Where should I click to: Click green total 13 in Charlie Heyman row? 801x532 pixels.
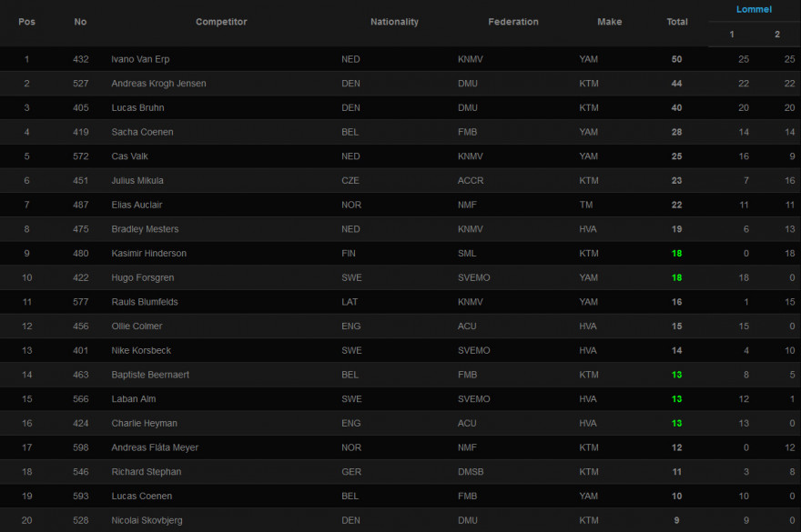[x=676, y=423]
